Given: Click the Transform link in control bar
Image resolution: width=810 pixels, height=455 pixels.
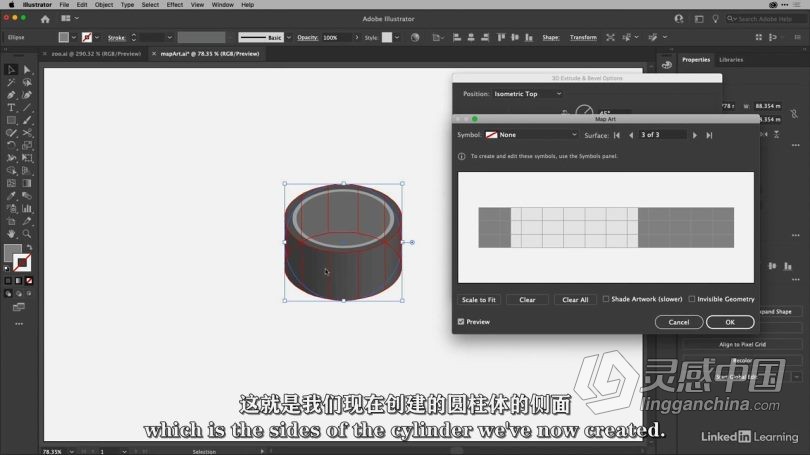Looking at the screenshot, I should pos(583,38).
